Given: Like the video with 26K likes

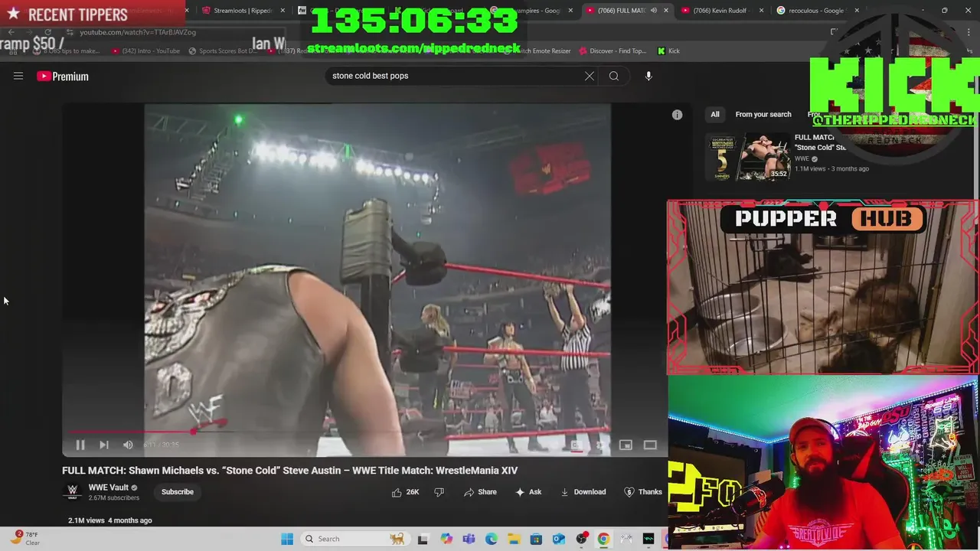Looking at the screenshot, I should [406, 492].
